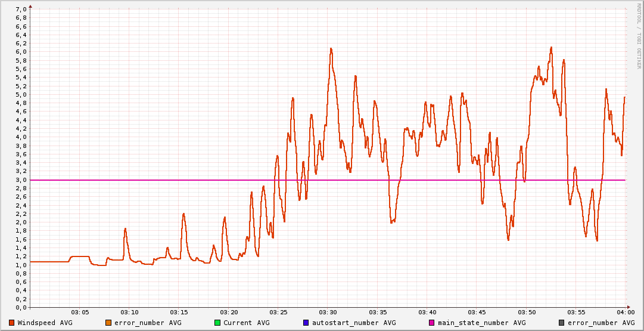Click the Windspeed AVG legend label
The image size is (644, 331).
(45, 323)
